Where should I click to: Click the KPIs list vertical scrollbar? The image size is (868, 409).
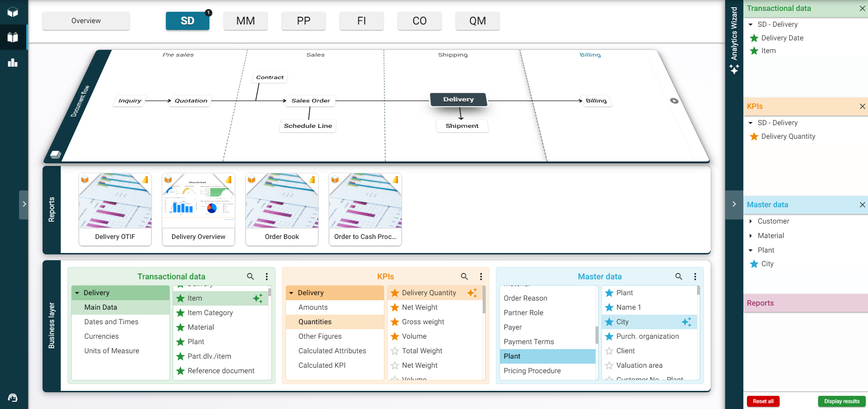click(x=484, y=300)
